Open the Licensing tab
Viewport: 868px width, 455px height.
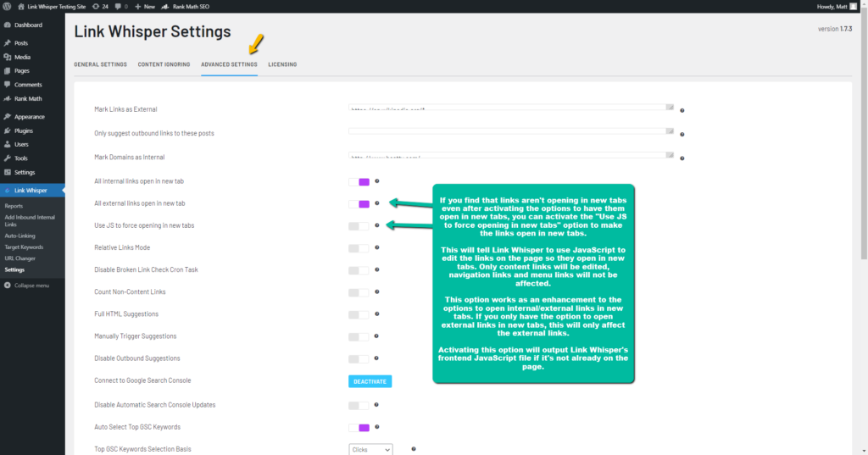[x=282, y=64]
